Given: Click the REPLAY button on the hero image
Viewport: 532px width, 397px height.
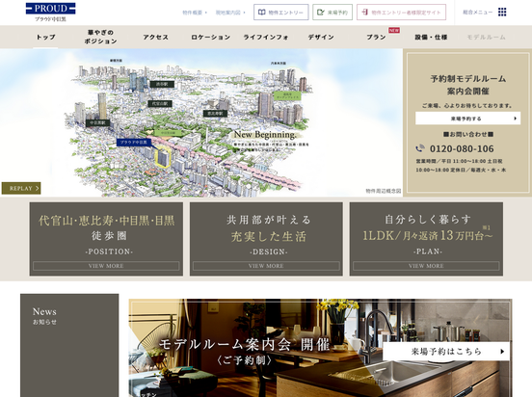Looking at the screenshot, I should [21, 188].
